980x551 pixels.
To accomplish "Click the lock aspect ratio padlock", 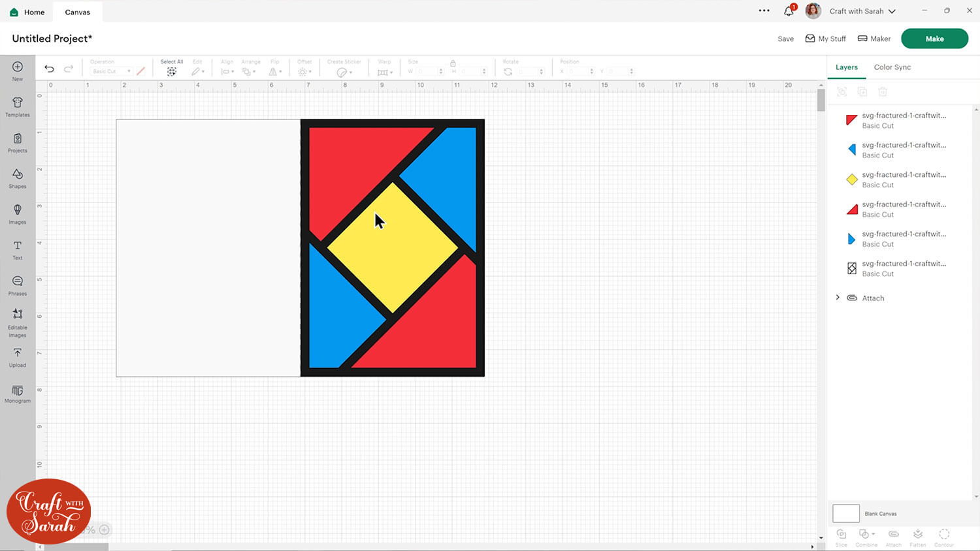I will 453,63.
